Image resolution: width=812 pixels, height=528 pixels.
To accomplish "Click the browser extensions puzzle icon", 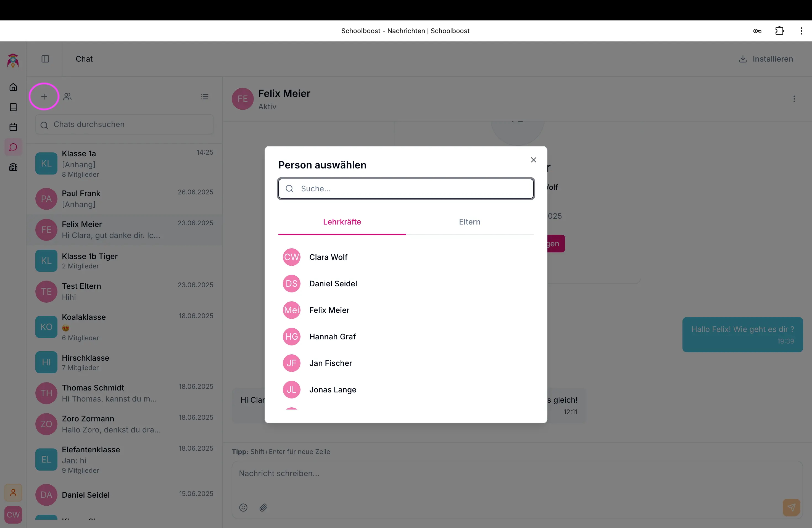I will coord(780,31).
